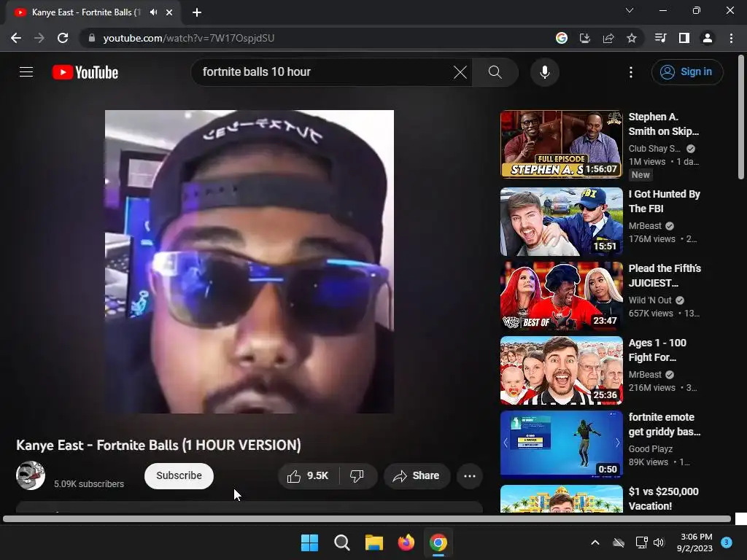Viewport: 747px width, 560px height.
Task: Launch Firefox from the taskbar
Action: (406, 542)
